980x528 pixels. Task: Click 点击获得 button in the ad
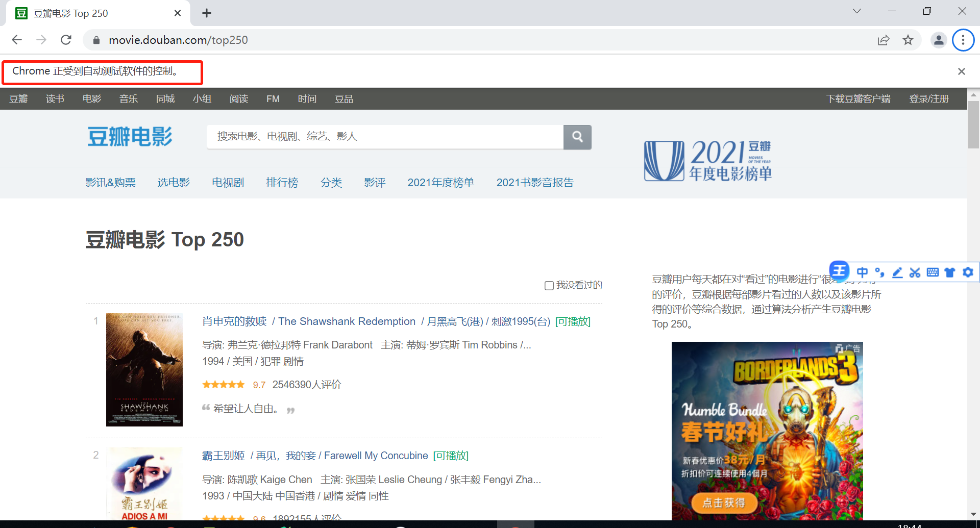[x=724, y=503]
